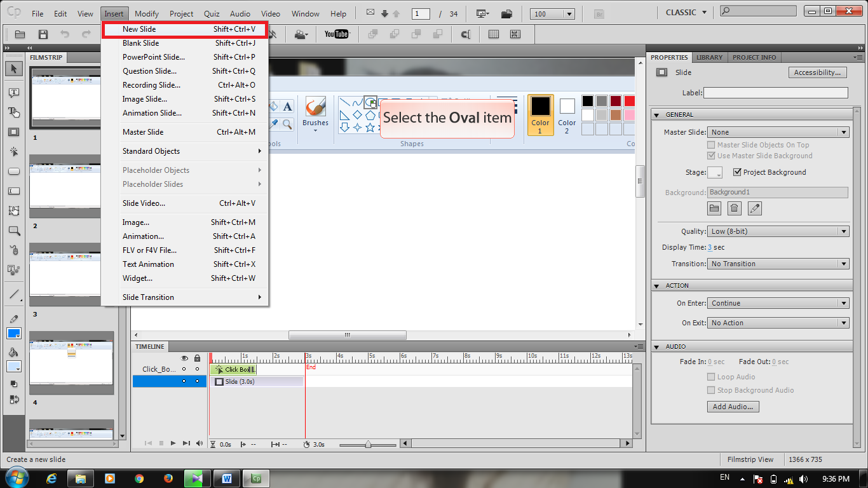Click the timeline eye column header
This screenshot has width=868, height=488.
coord(184,358)
